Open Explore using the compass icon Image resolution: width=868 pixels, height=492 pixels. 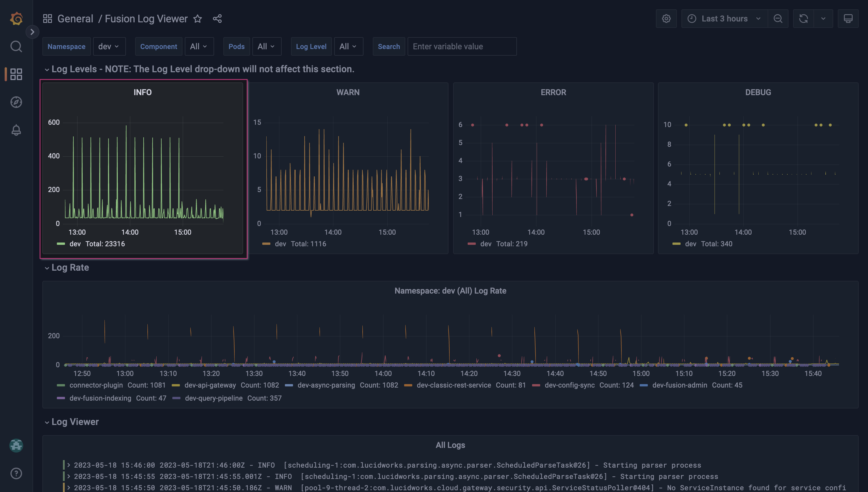16,102
